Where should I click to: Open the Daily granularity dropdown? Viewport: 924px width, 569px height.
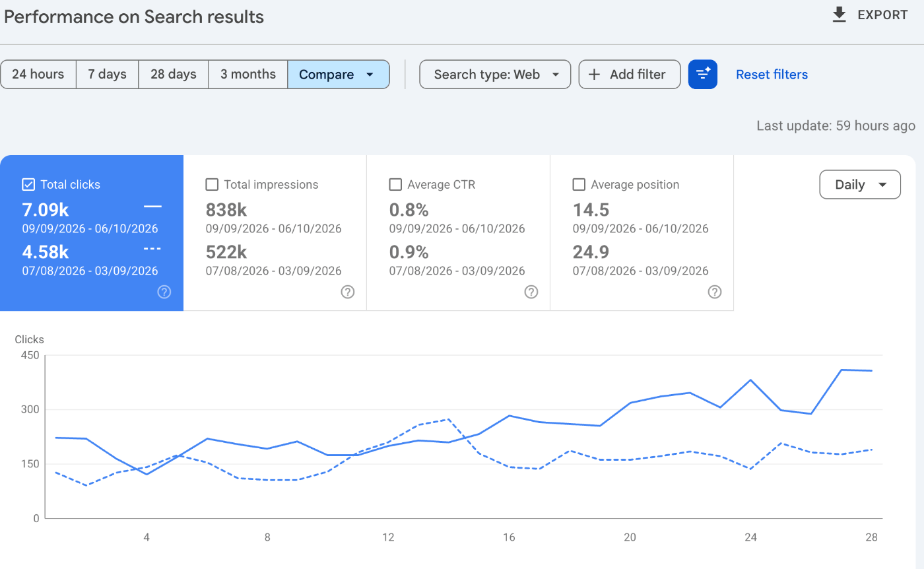(860, 185)
